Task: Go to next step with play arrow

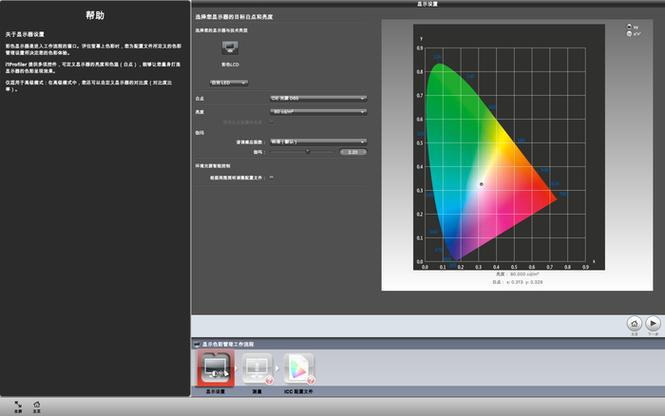Action: [x=653, y=324]
